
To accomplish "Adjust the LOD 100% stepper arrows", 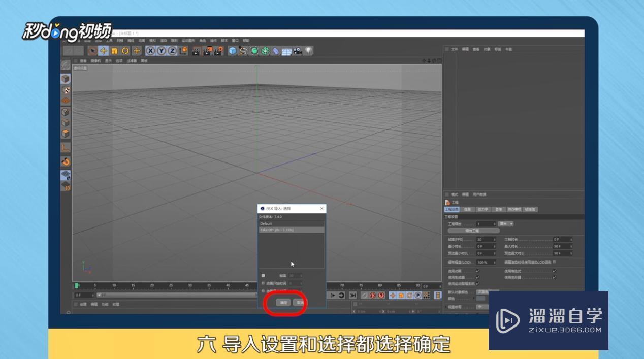I will [x=495, y=263].
